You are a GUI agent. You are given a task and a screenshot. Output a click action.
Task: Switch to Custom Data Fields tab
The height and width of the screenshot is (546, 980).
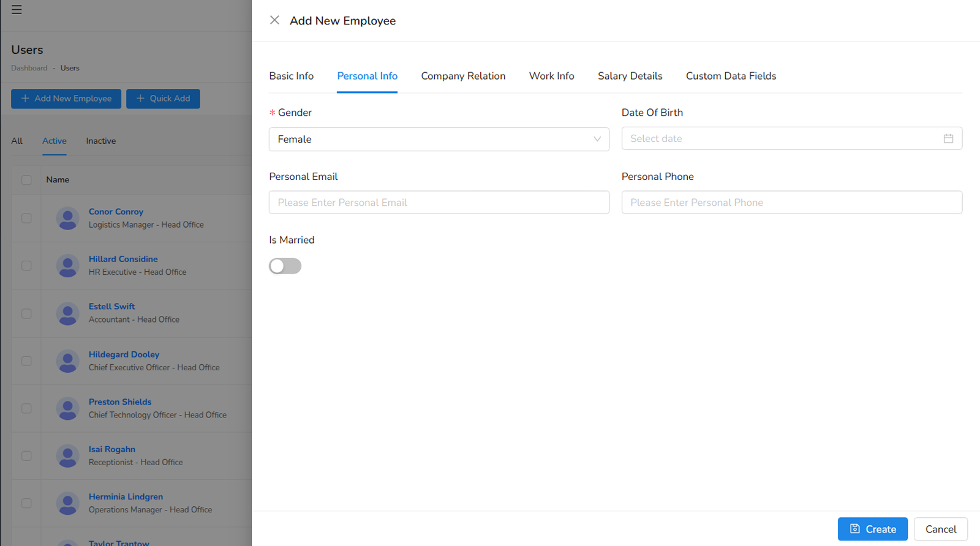pyautogui.click(x=731, y=76)
